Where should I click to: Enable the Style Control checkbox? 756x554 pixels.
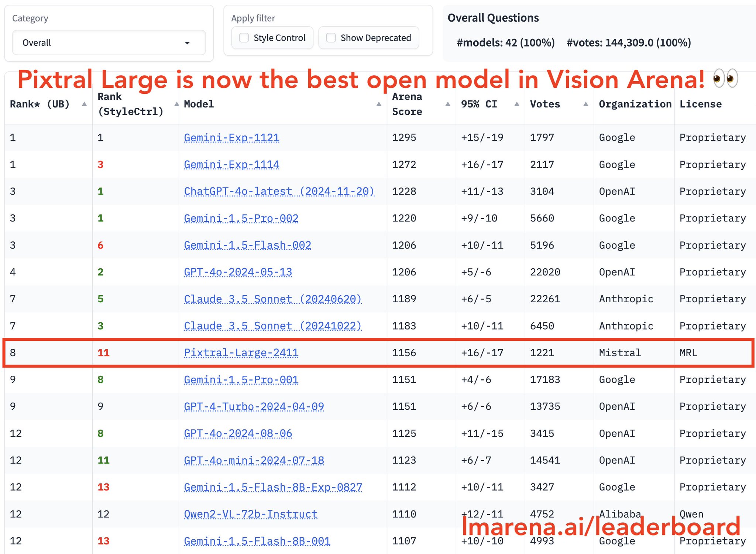click(x=244, y=38)
